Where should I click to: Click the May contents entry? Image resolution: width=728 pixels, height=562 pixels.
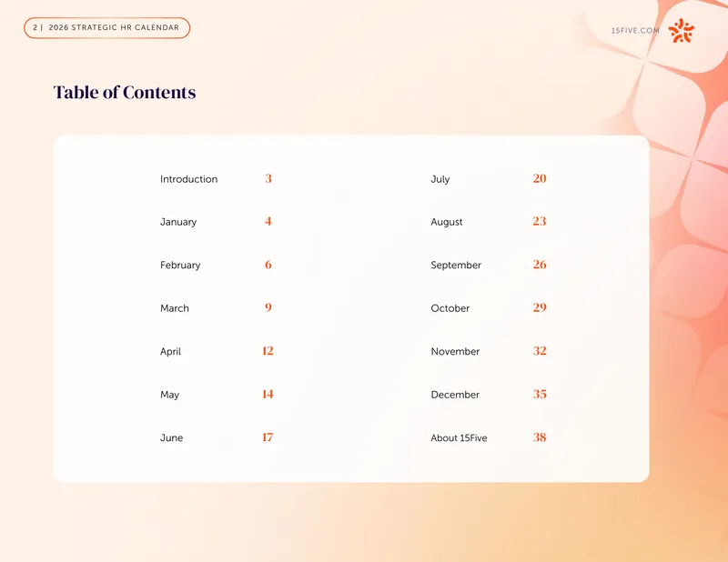[169, 395]
